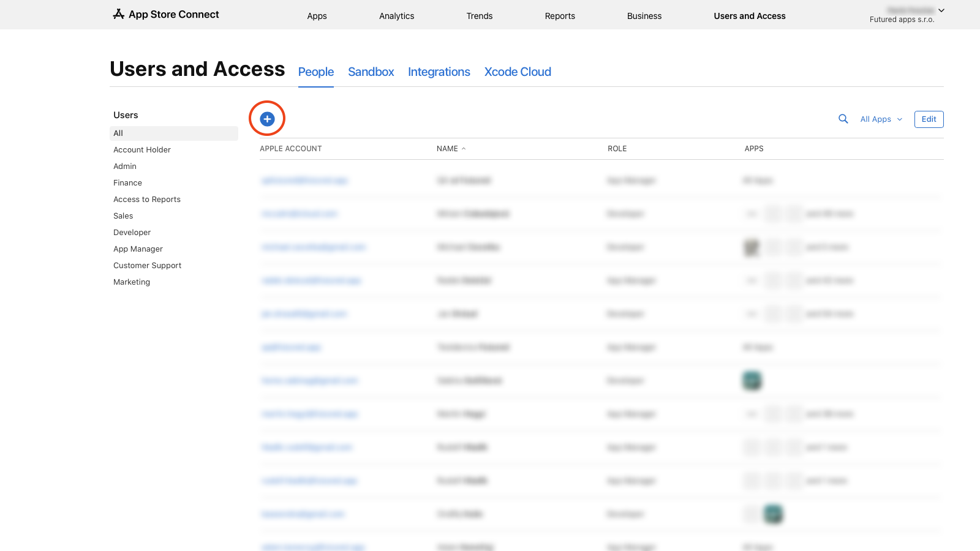Expand the All Apps filter dropdown

pos(881,119)
